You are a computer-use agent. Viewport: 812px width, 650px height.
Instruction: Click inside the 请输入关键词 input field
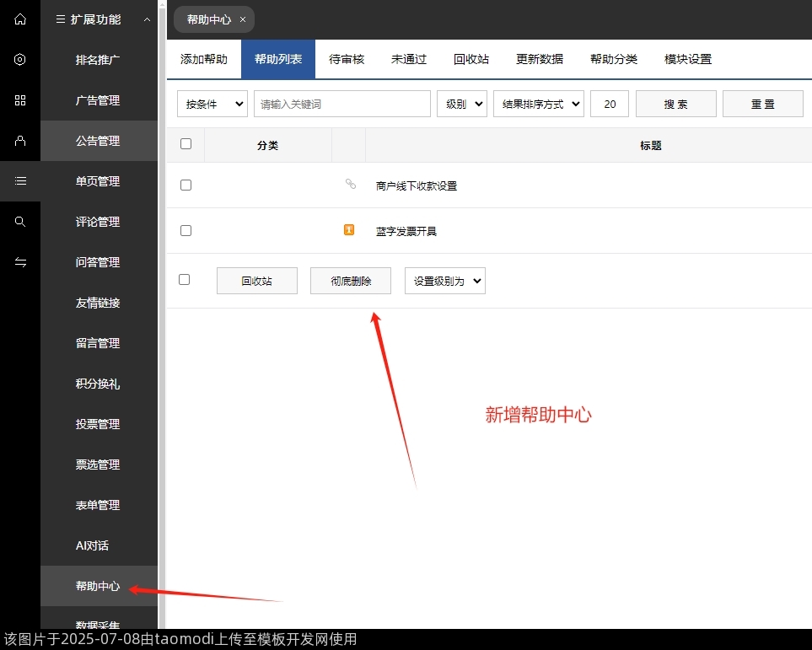point(341,103)
